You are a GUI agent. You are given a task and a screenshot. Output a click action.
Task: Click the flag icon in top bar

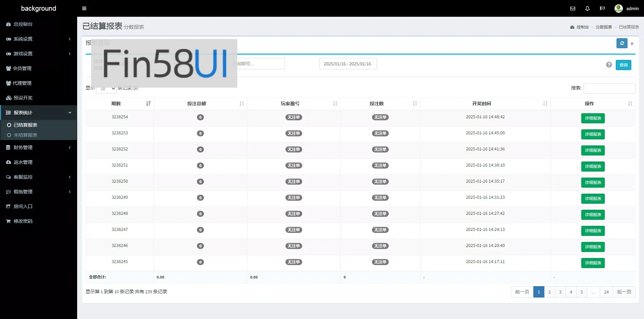point(602,8)
